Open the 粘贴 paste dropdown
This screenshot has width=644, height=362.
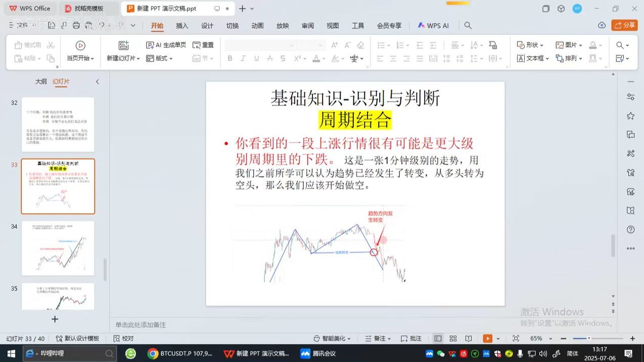tap(28, 58)
